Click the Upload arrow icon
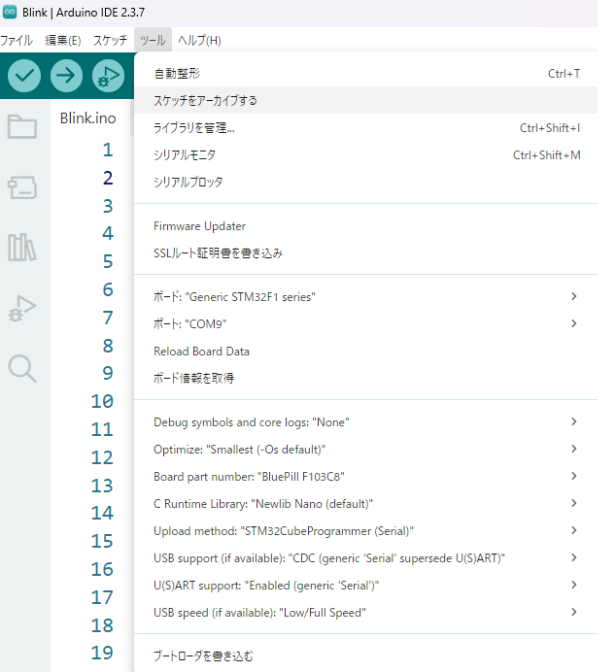Screen dimensions: 616x672 pos(66,75)
